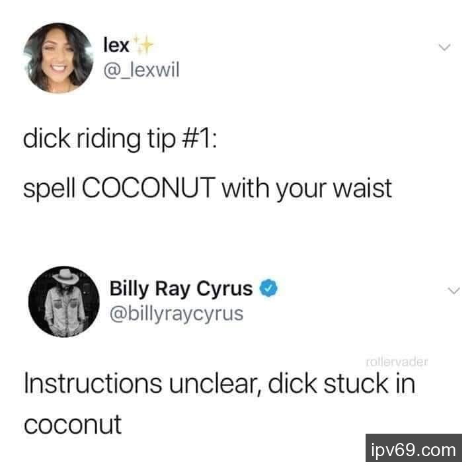476x476 pixels.
Task: Click the Billy Ray Cyrus display name
Action: tap(181, 288)
